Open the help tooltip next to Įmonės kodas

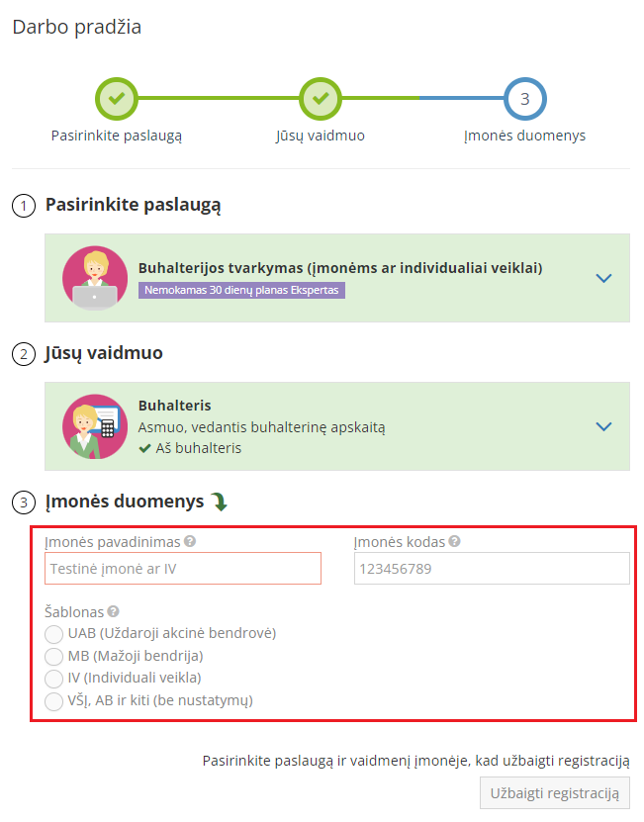(x=452, y=540)
